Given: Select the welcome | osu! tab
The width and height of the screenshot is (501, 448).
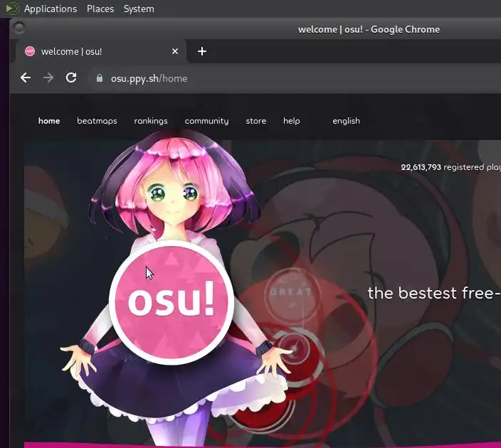Looking at the screenshot, I should point(101,51).
